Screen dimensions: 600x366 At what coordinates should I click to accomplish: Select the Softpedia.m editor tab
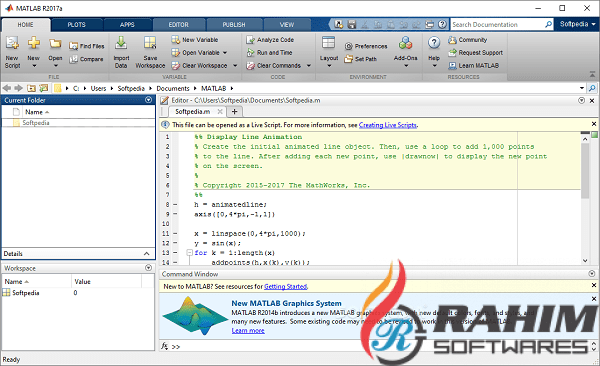coord(192,111)
